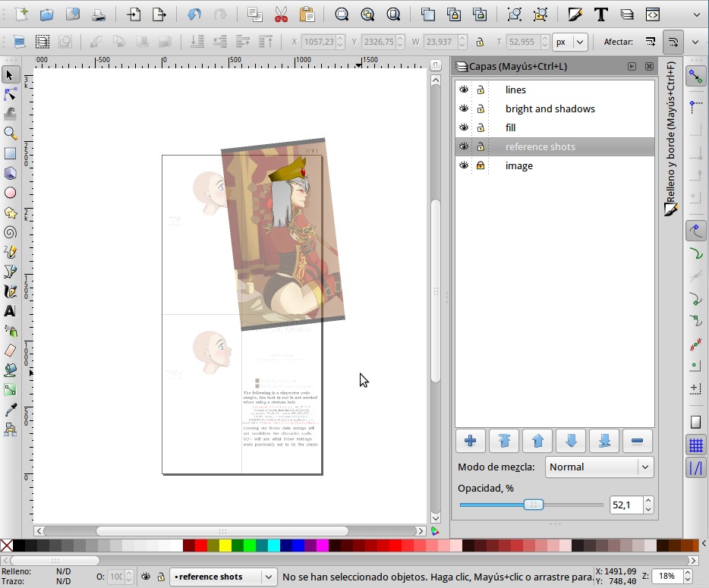This screenshot has width=709, height=588.
Task: Open the px units dropdown
Action: point(569,42)
